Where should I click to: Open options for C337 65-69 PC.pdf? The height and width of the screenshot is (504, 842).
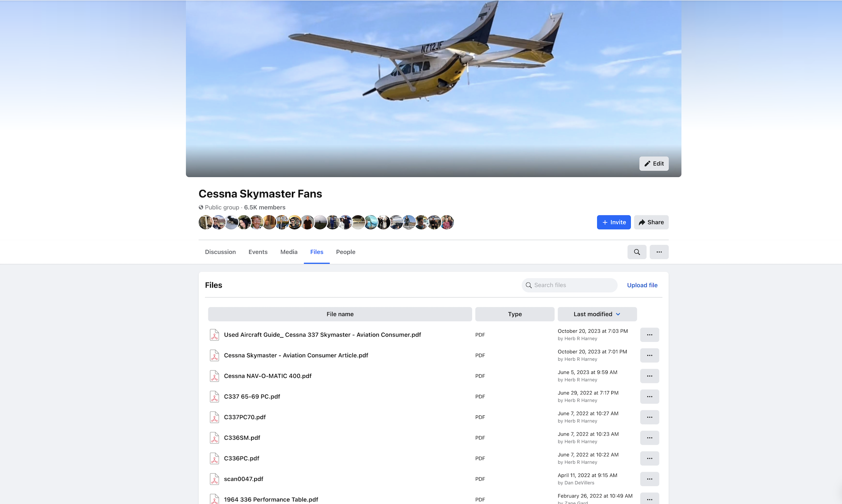[x=649, y=396]
